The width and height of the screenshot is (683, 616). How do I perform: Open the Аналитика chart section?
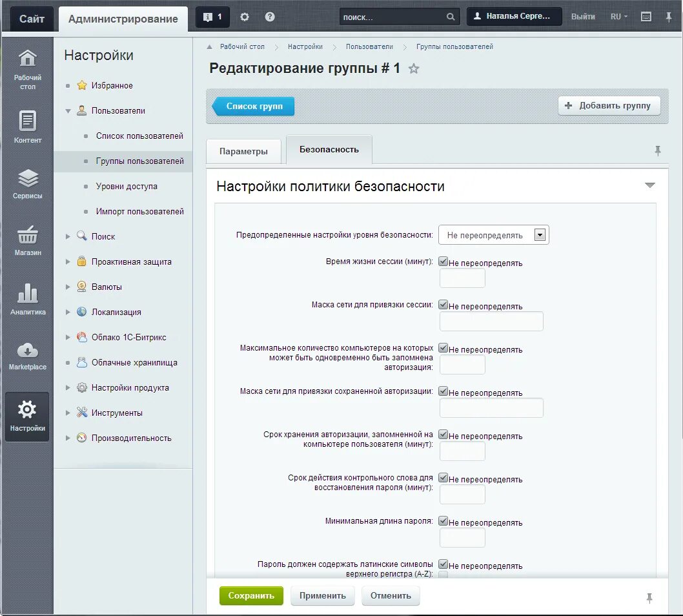click(28, 298)
